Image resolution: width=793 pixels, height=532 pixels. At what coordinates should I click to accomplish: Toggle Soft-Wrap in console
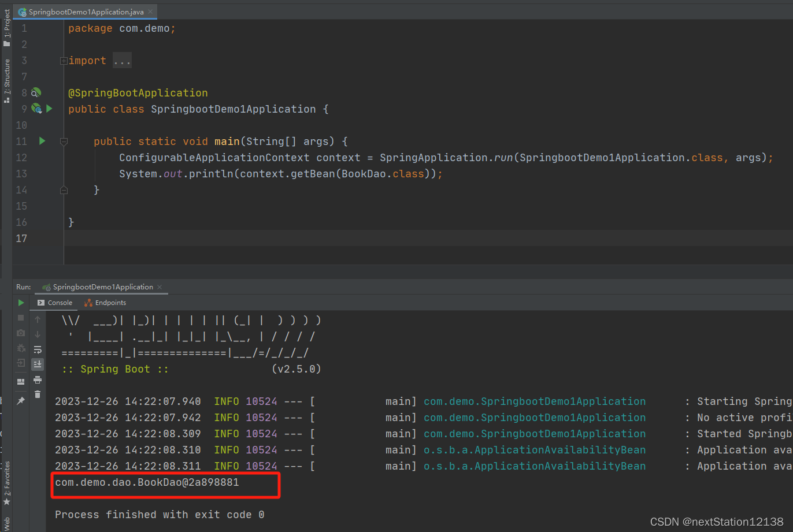[x=38, y=349]
